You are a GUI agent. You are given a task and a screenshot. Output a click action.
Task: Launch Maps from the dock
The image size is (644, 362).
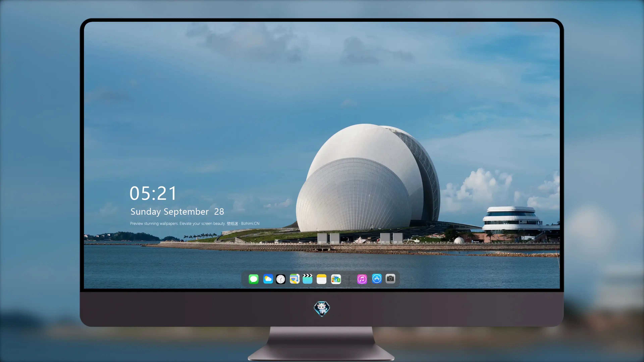coord(294,279)
